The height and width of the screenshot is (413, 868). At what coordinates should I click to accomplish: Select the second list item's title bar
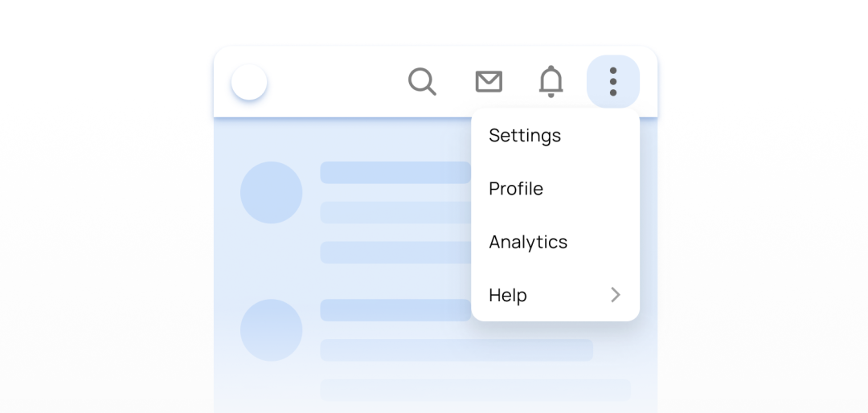click(395, 310)
